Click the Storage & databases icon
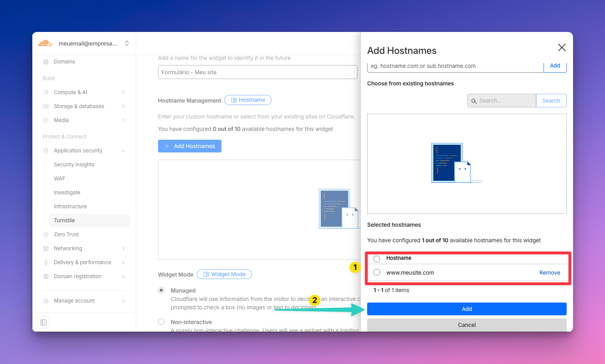Screen dimensions: 605x364 (x=46, y=107)
